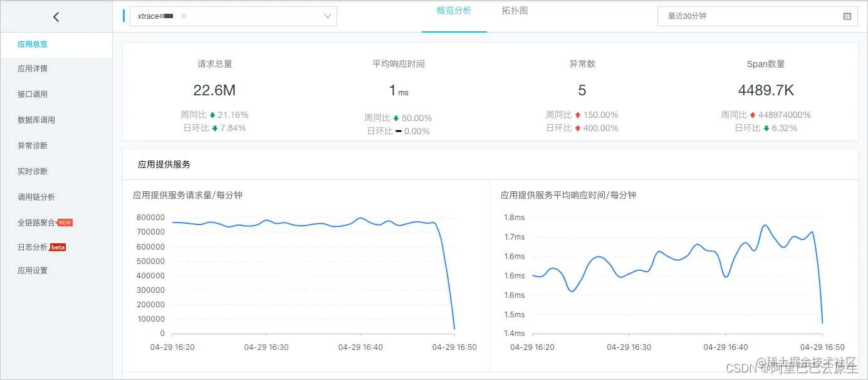
Task: Click 日环比 6.32% under Span数量
Action: click(x=766, y=128)
